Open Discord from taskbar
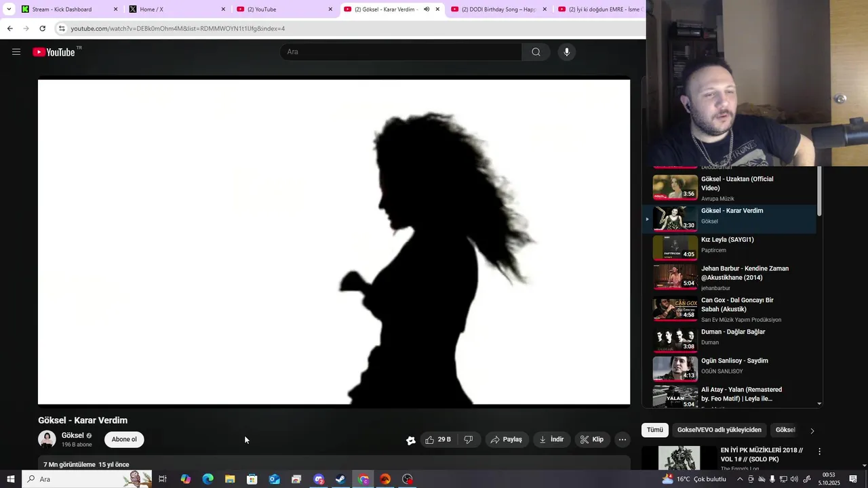Screen dimensions: 868x488 pyautogui.click(x=319, y=479)
